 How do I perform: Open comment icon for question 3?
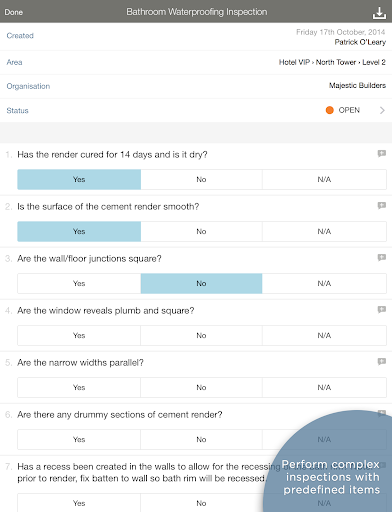[x=382, y=258]
